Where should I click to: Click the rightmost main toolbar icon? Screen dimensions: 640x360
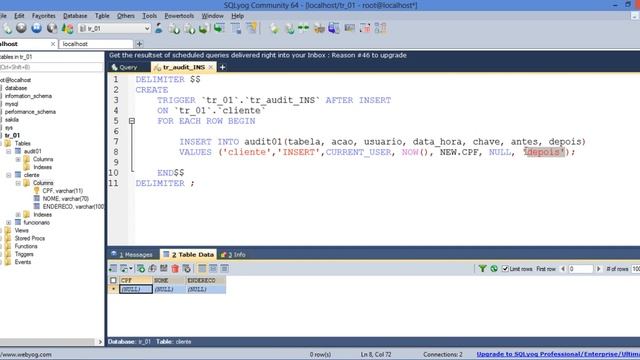(x=380, y=28)
